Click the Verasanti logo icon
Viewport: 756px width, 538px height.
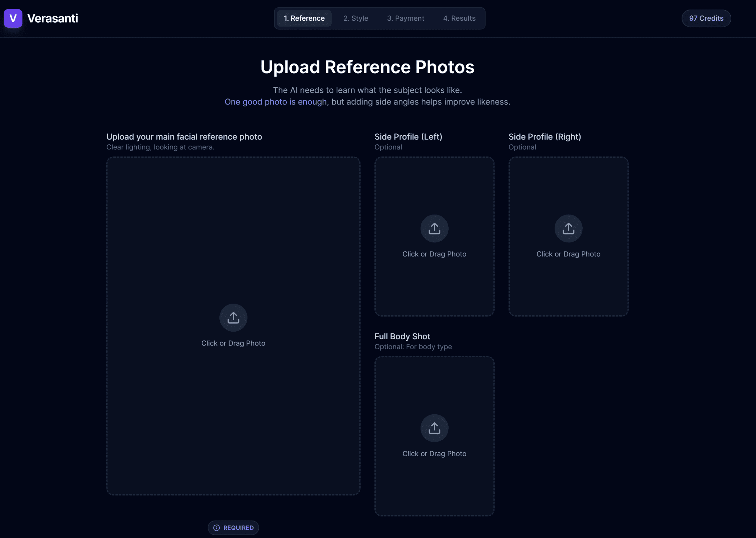tap(13, 18)
